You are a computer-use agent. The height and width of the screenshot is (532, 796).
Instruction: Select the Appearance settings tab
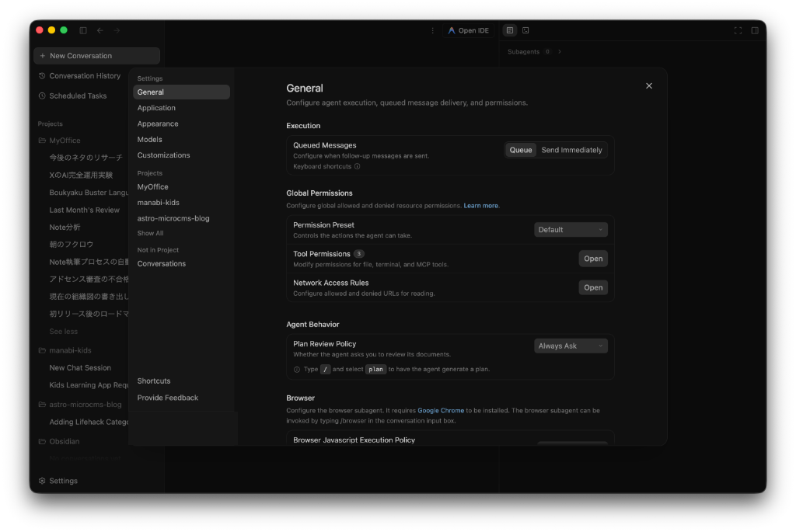coord(158,123)
